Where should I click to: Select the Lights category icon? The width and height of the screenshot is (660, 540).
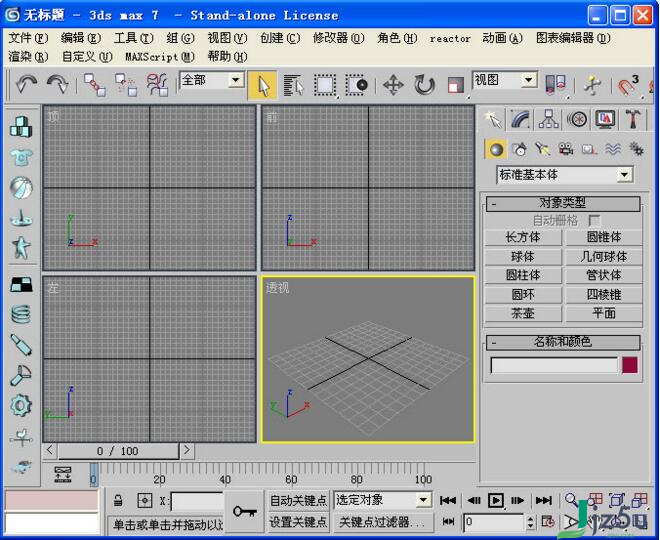click(543, 149)
